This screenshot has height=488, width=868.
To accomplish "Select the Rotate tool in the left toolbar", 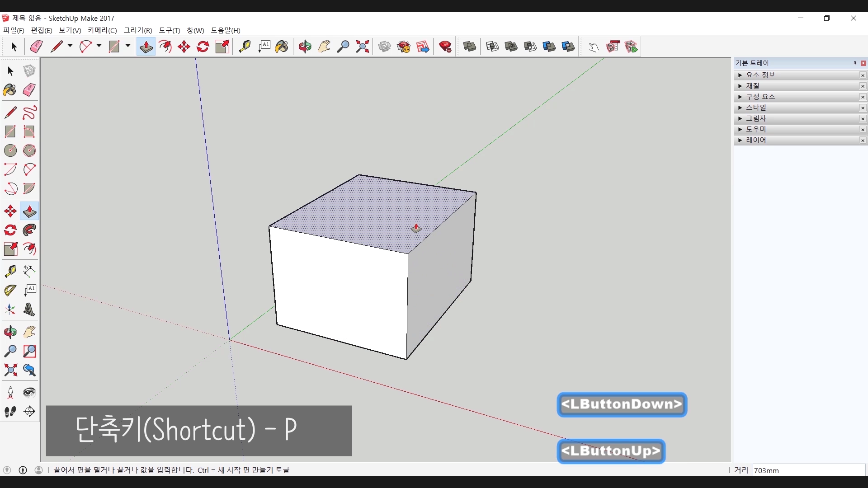I will (x=10, y=230).
